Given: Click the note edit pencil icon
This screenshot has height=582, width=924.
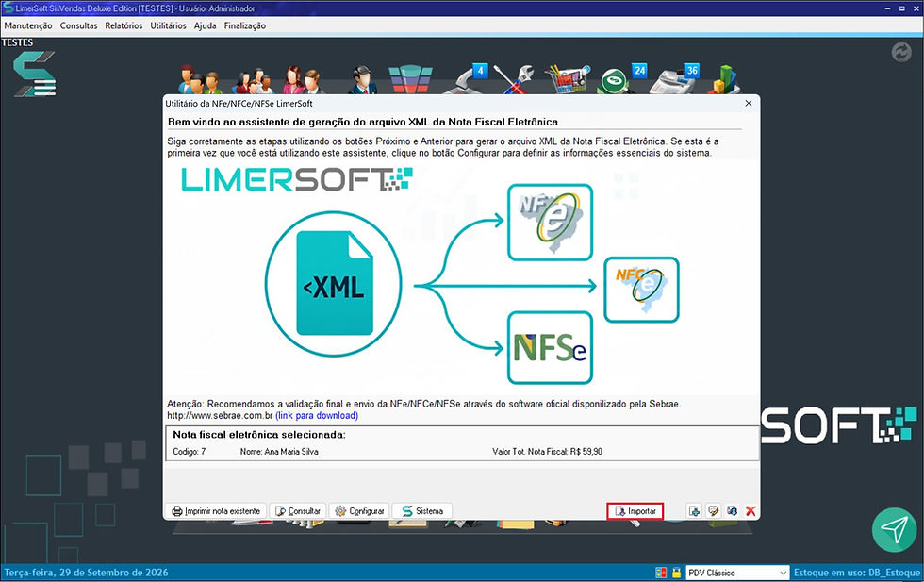Looking at the screenshot, I should tap(713, 511).
